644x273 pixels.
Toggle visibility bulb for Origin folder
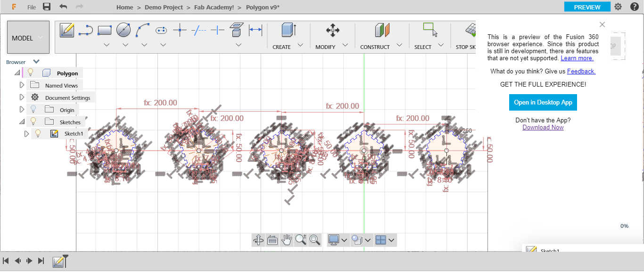coord(33,109)
